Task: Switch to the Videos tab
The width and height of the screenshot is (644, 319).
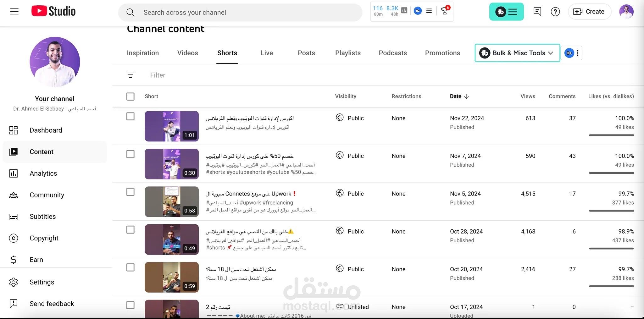Action: (x=188, y=53)
